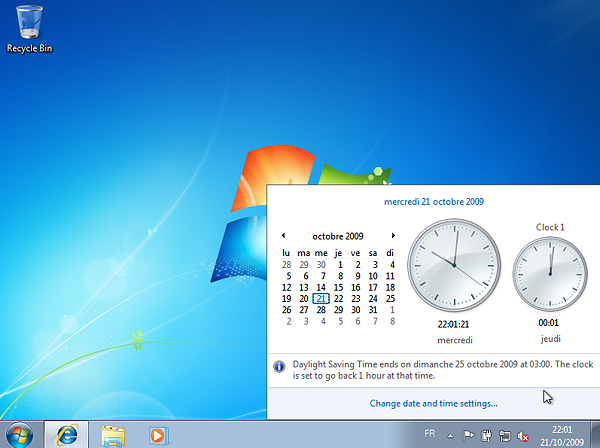600x448 pixels.
Task: Click the taskbar clock showing 22:01
Action: tap(561, 435)
